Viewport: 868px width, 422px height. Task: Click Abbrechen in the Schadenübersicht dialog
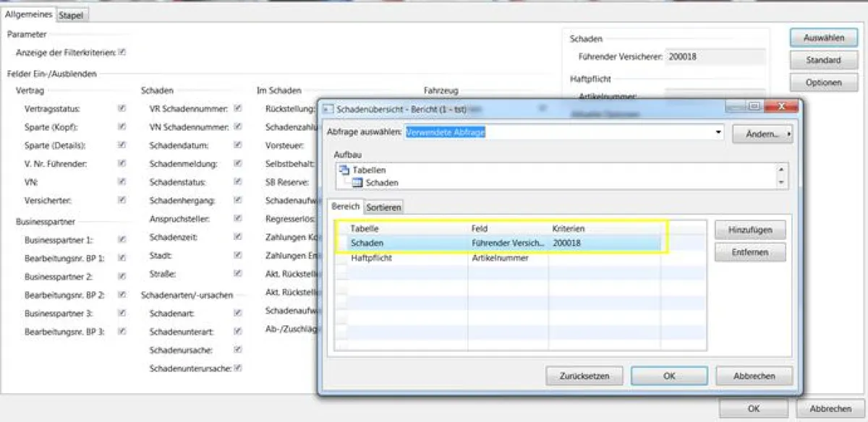(x=754, y=376)
